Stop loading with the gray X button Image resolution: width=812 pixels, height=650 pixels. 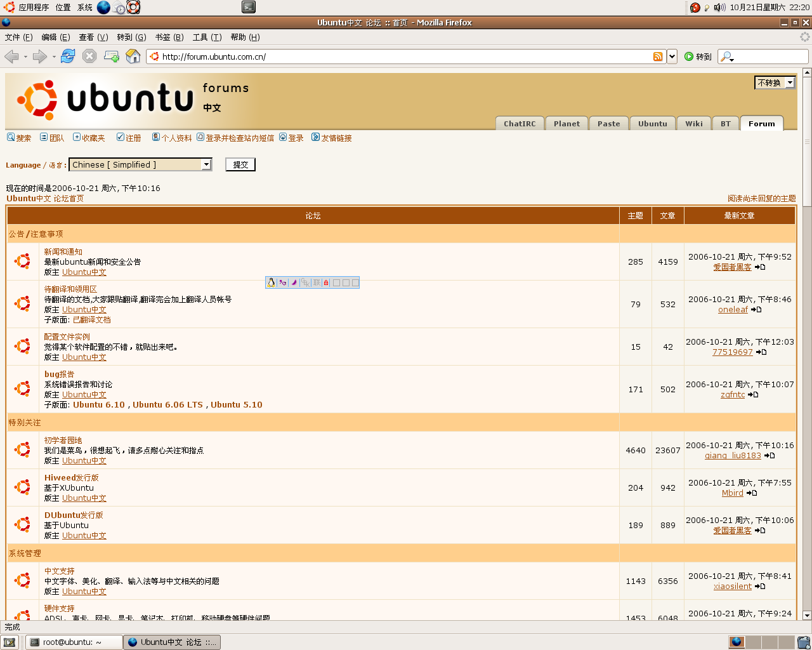pos(89,56)
